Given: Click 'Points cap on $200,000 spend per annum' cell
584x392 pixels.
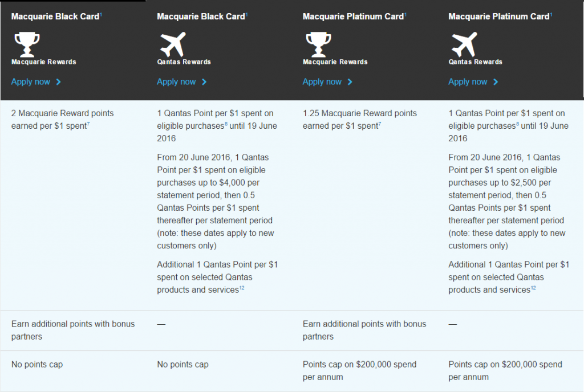Looking at the screenshot, I should (x=359, y=371).
